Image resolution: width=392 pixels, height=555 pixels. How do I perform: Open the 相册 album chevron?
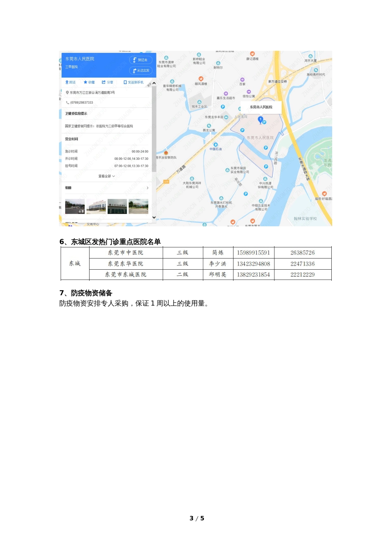148,188
